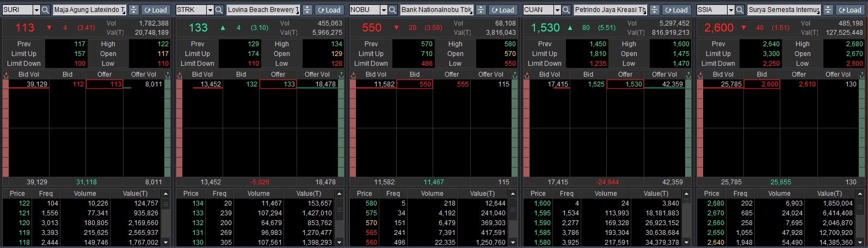Select price row 134 in STRK table
This screenshot has height=248, width=868.
256,203
